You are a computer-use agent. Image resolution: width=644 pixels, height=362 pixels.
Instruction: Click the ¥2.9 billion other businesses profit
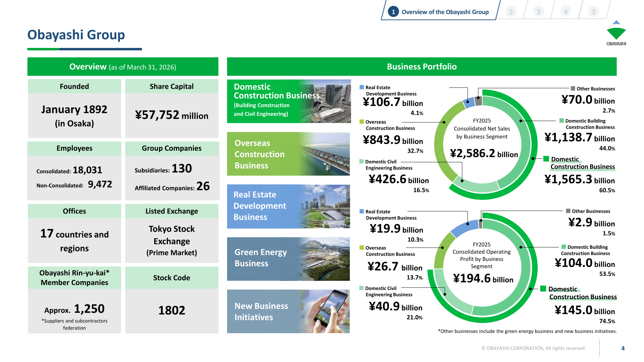592,222
